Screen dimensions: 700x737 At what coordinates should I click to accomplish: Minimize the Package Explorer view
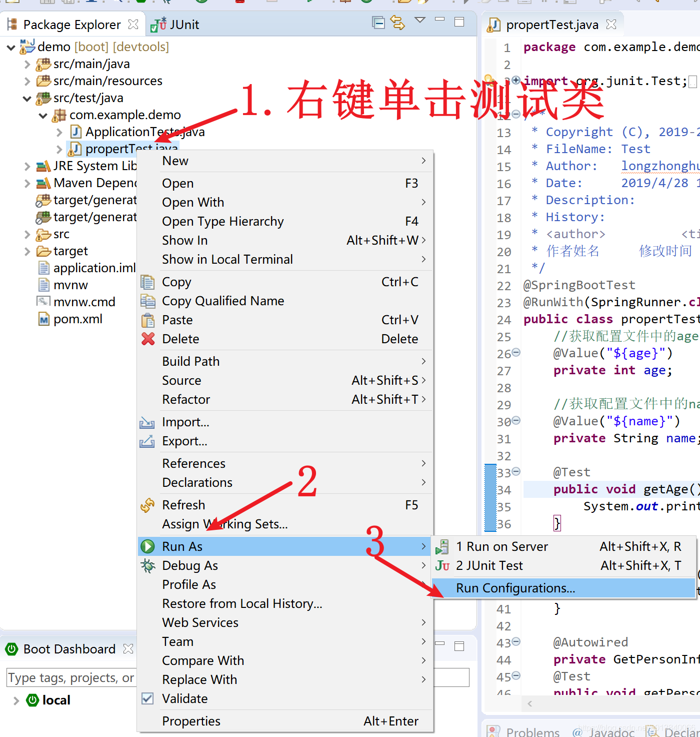pyautogui.click(x=439, y=19)
